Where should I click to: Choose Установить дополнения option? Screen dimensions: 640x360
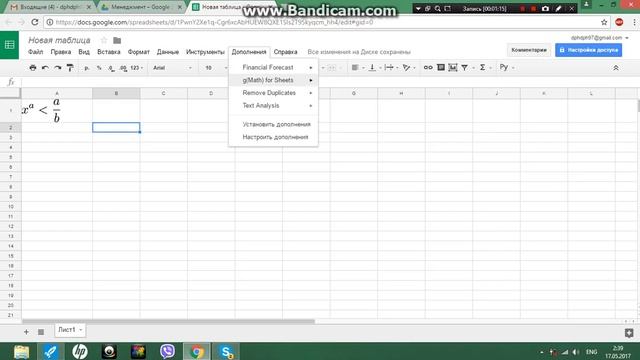click(273, 124)
